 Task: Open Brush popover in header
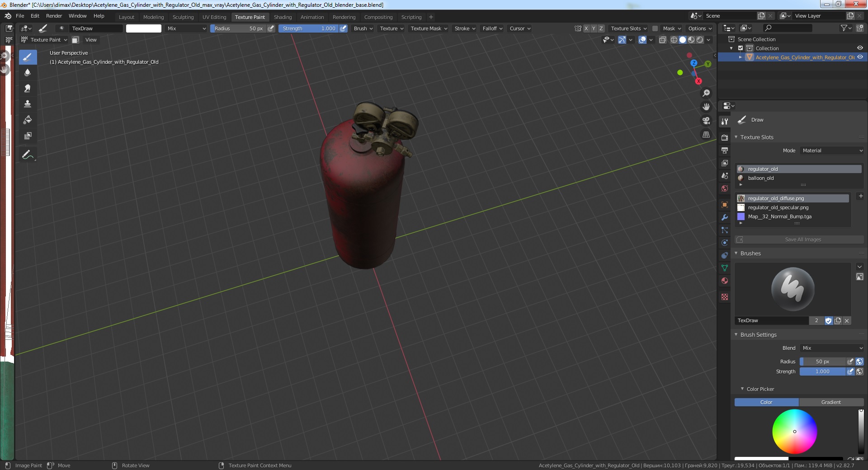pyautogui.click(x=363, y=28)
